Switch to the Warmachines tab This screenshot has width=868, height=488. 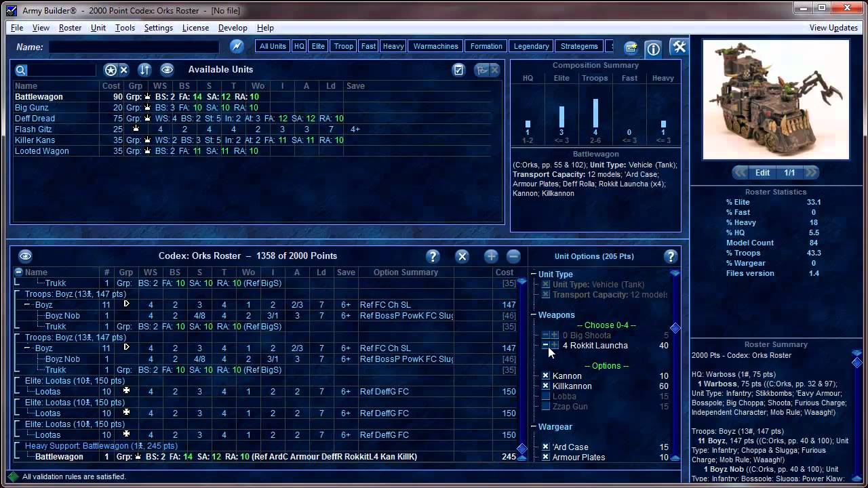(x=436, y=46)
